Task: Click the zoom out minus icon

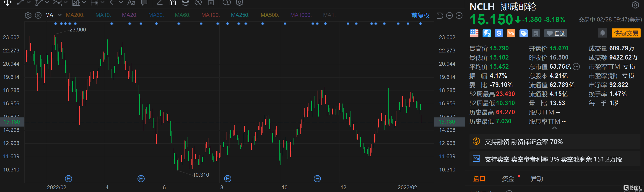Action: (x=449, y=16)
